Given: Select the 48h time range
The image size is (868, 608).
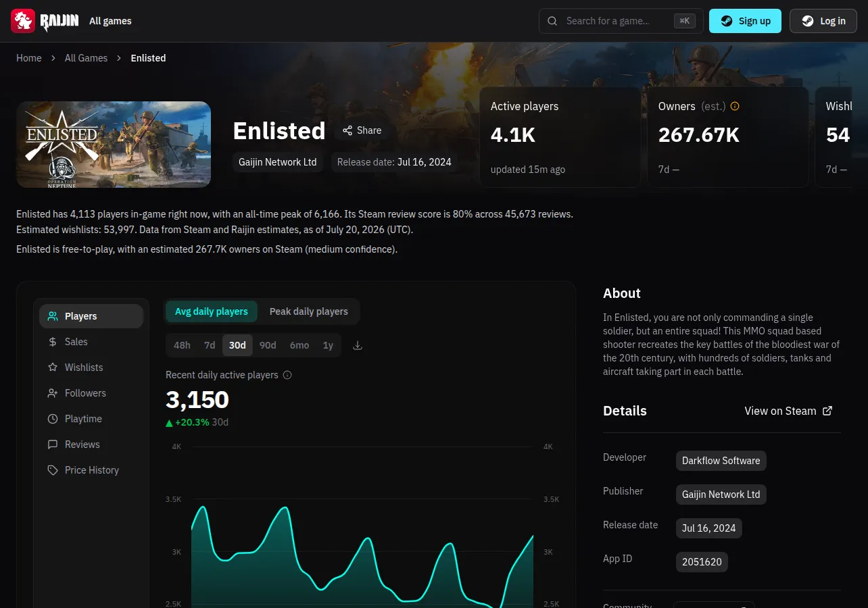Looking at the screenshot, I should click(182, 345).
